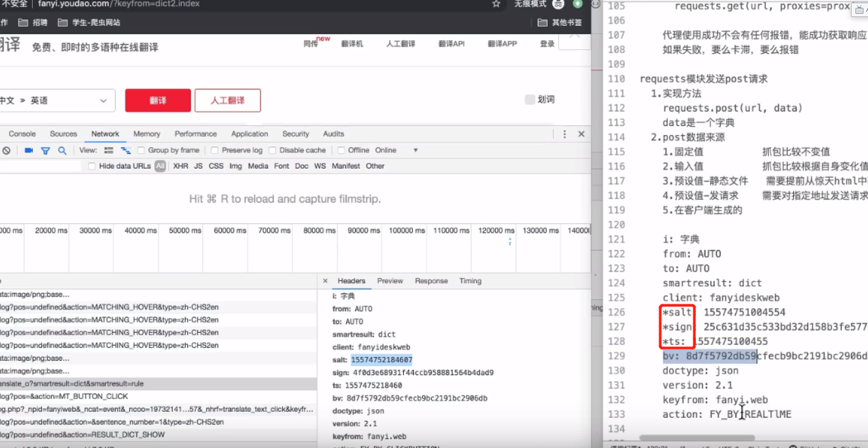Filter requests by Font type
The image size is (868, 448).
(282, 166)
